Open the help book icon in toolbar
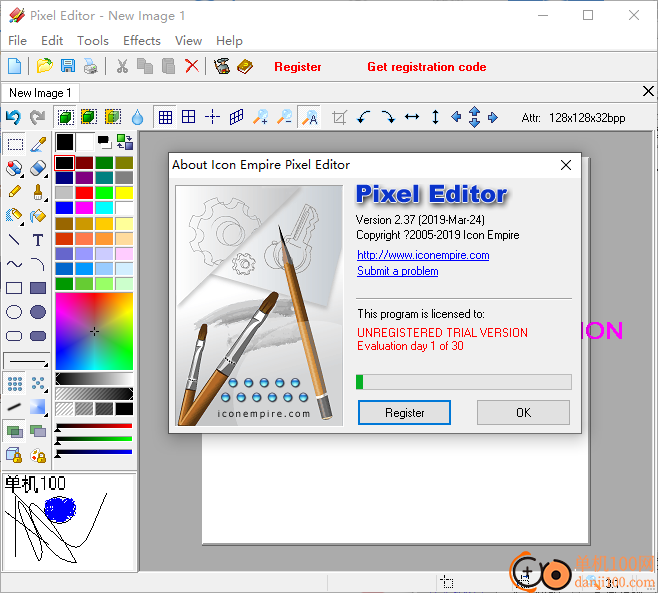Screen dimensions: 658x593 click(245, 66)
